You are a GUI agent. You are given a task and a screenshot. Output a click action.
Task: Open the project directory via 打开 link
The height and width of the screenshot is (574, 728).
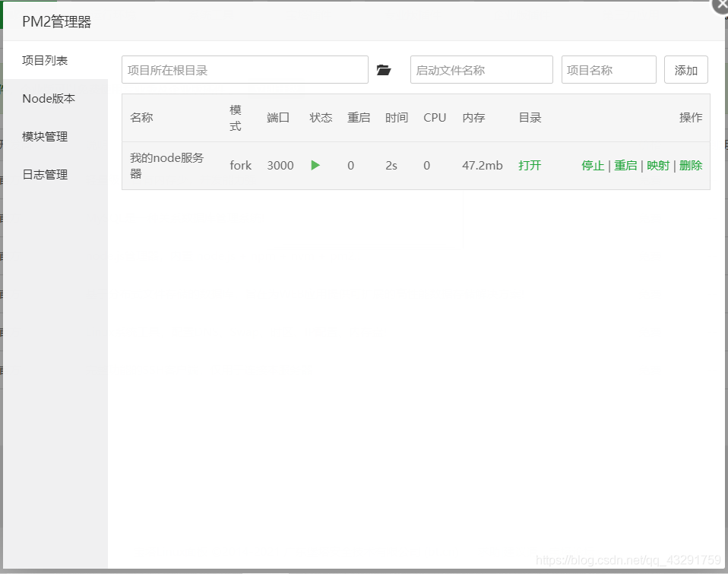tap(530, 165)
